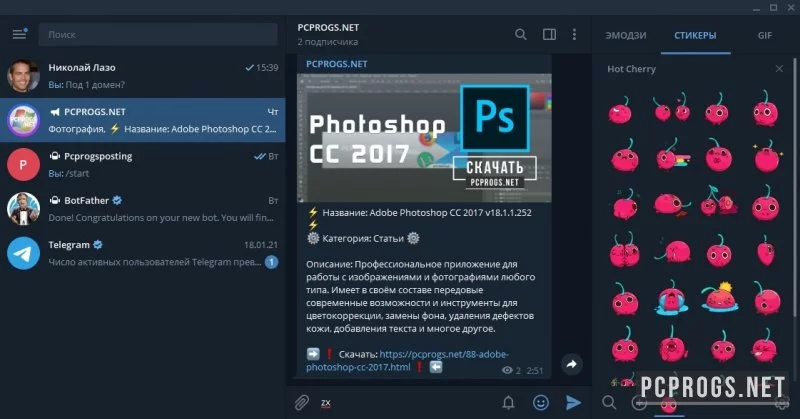Click 2 подписчика subscriber count
800x419 pixels.
pos(328,42)
